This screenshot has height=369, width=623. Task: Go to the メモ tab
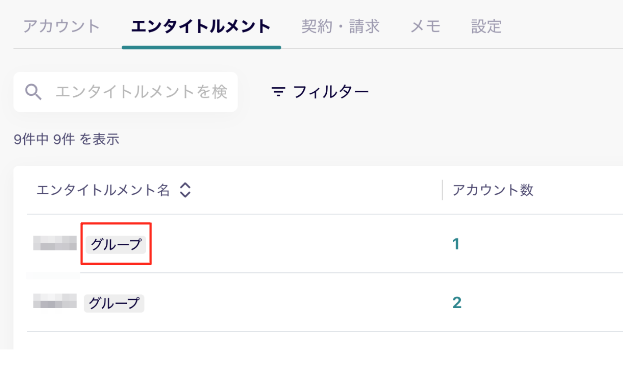click(x=426, y=26)
